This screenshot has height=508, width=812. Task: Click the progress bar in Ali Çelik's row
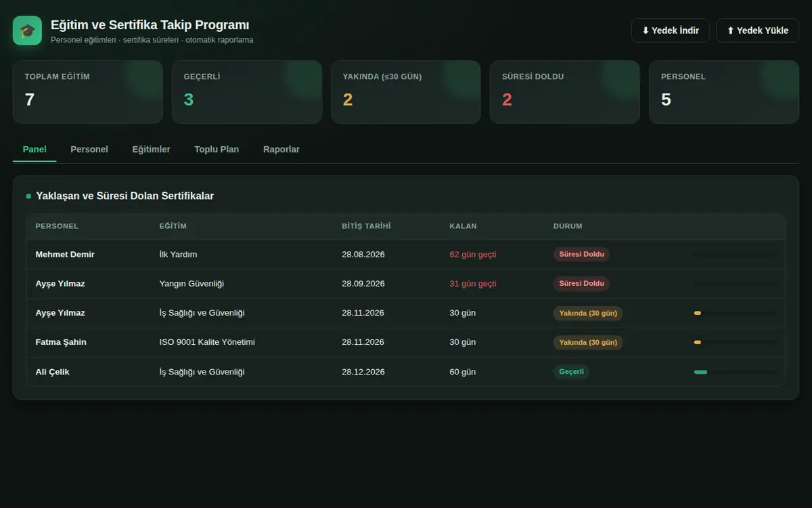click(736, 372)
